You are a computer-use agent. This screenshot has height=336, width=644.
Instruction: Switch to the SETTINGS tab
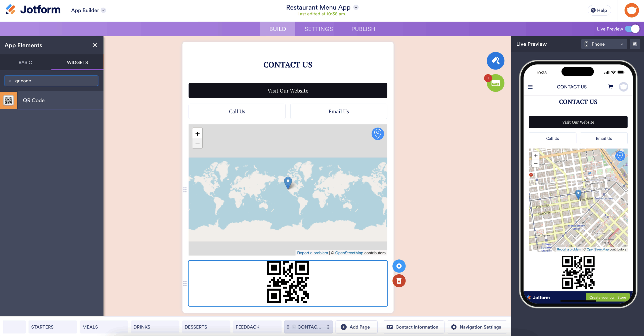point(318,29)
